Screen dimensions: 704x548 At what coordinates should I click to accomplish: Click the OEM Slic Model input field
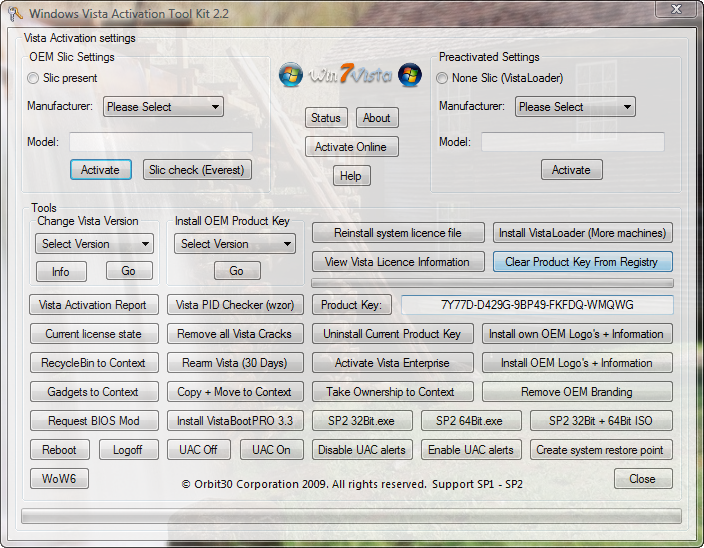(160, 142)
